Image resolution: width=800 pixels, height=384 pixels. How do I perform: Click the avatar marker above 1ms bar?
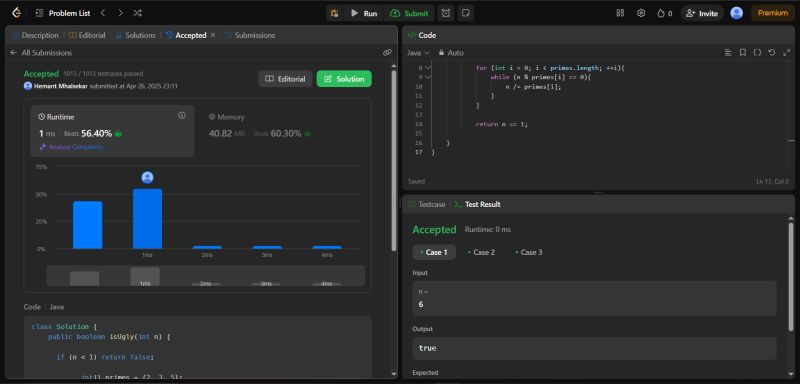(x=147, y=177)
